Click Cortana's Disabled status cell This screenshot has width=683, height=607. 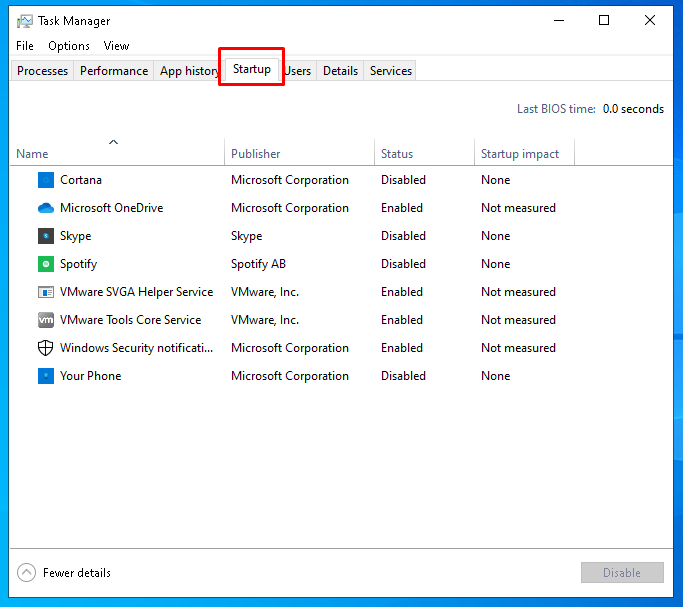pos(403,180)
